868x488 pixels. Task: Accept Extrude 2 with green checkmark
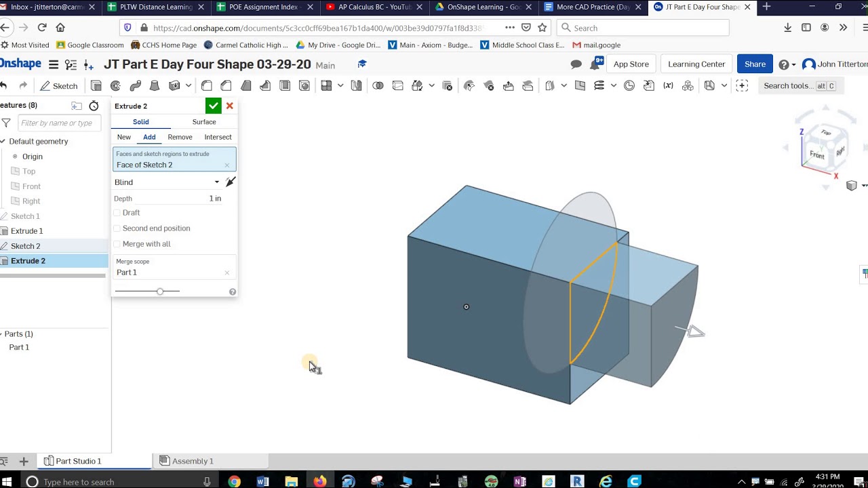point(214,106)
